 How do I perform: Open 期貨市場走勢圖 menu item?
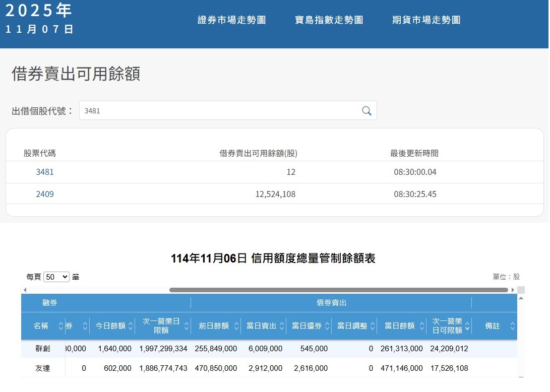426,20
